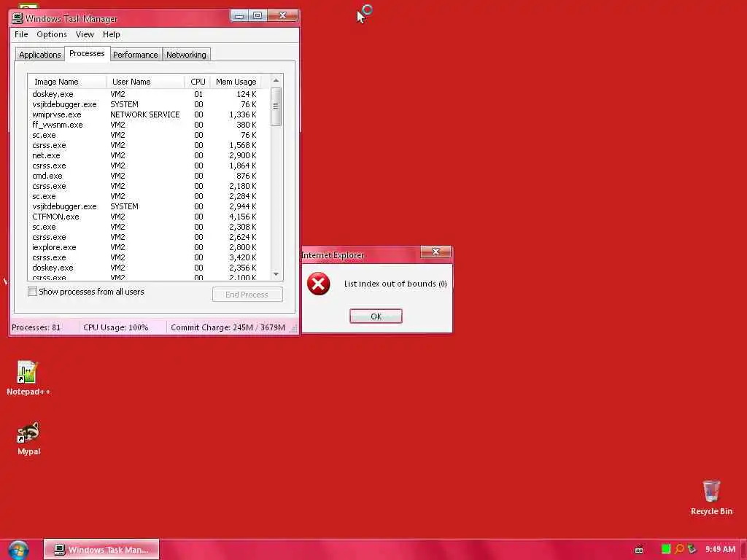Viewport: 747px width, 560px height.
Task: Click the End Process button
Action: [x=247, y=295]
